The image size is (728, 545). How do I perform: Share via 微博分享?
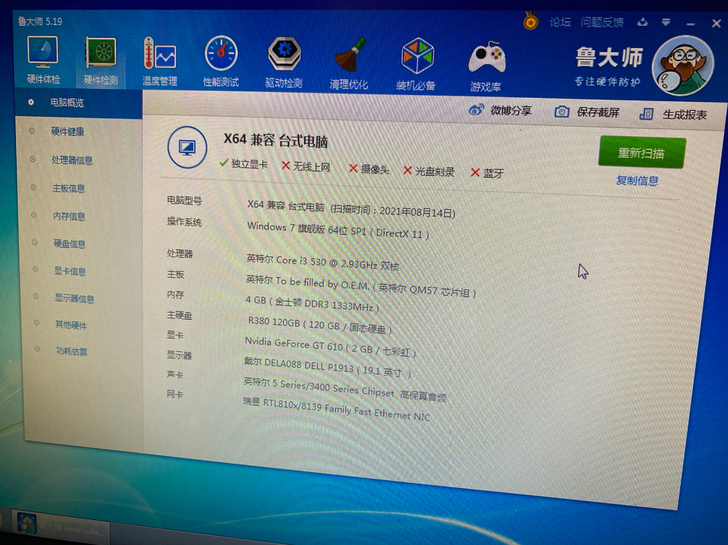500,110
